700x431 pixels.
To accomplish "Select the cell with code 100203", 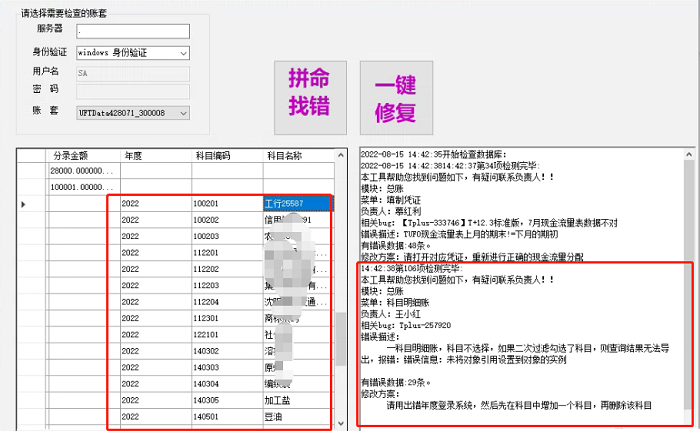I will pos(228,236).
